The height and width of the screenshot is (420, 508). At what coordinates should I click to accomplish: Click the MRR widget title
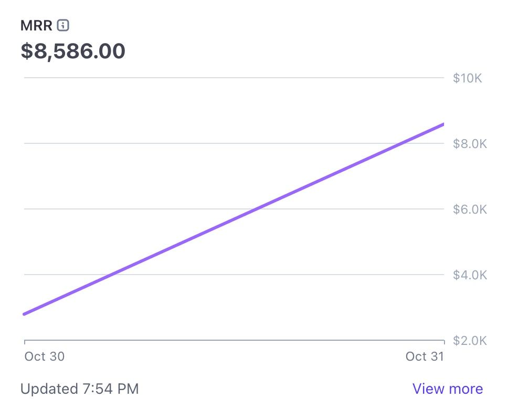[x=36, y=25]
